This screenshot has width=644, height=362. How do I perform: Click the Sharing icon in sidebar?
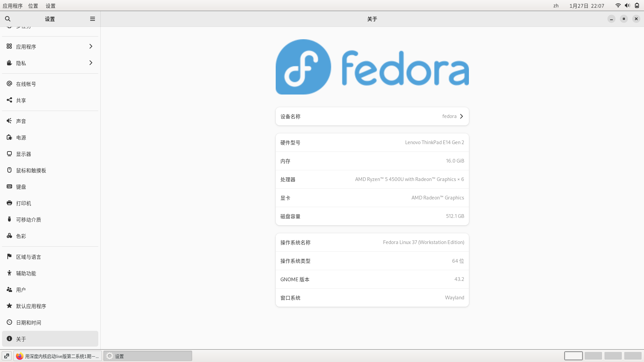[9, 100]
